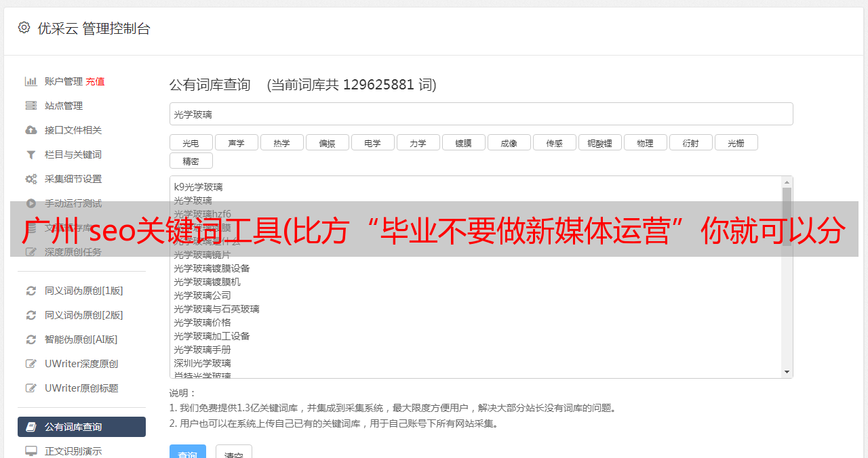Screen dimensions: 868x458
Task: Click the 清空 button
Action: [x=234, y=452]
